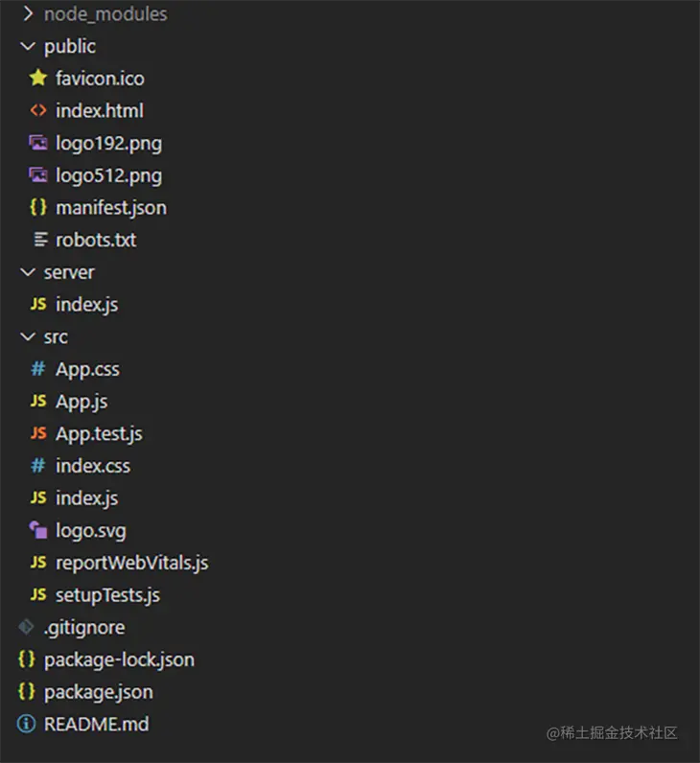Click the JS icon of server index.js
The height and width of the screenshot is (763, 700).
pyautogui.click(x=38, y=304)
